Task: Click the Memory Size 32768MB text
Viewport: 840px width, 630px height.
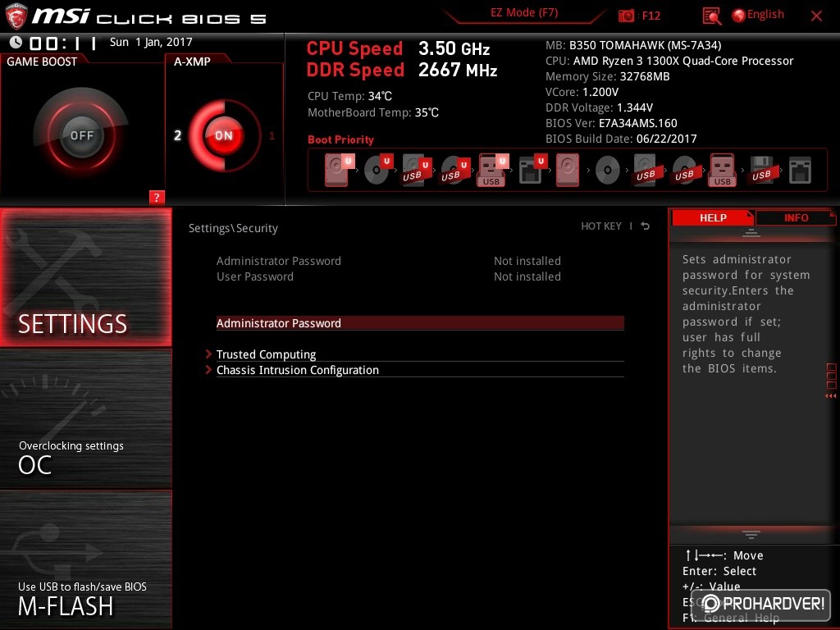Action: click(608, 76)
